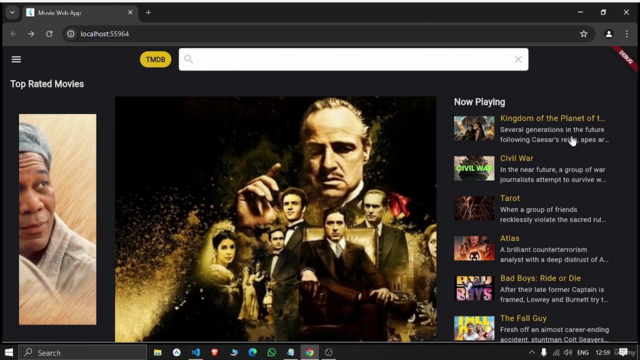Open Microsoft Edge from taskbar
This screenshot has width=640, height=360.
(x=253, y=352)
